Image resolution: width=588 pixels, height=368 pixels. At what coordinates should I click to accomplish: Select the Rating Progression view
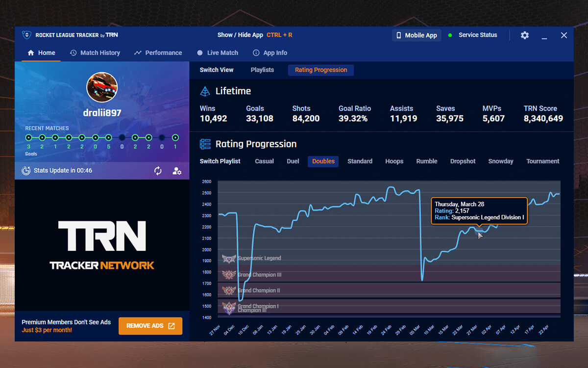click(321, 70)
